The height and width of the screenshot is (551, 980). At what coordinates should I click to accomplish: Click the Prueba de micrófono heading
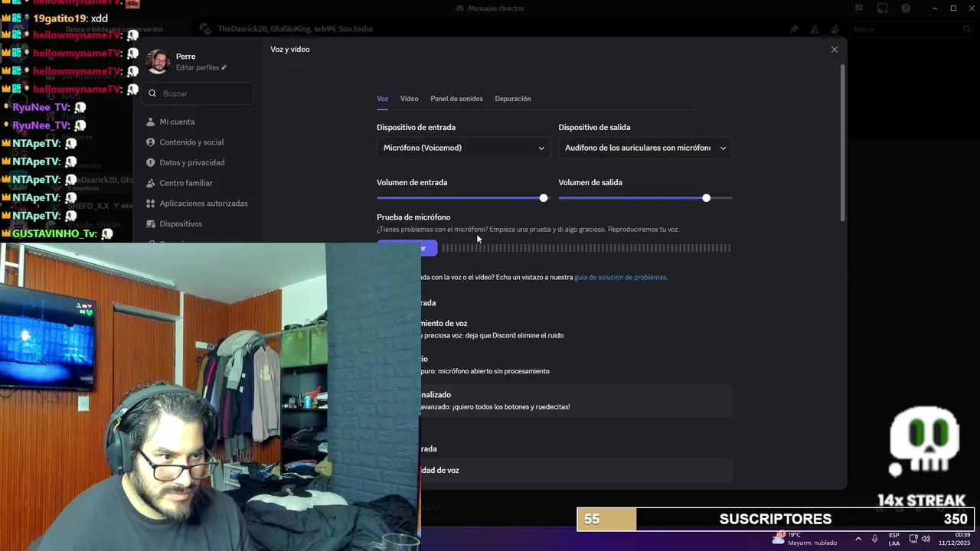(x=413, y=217)
